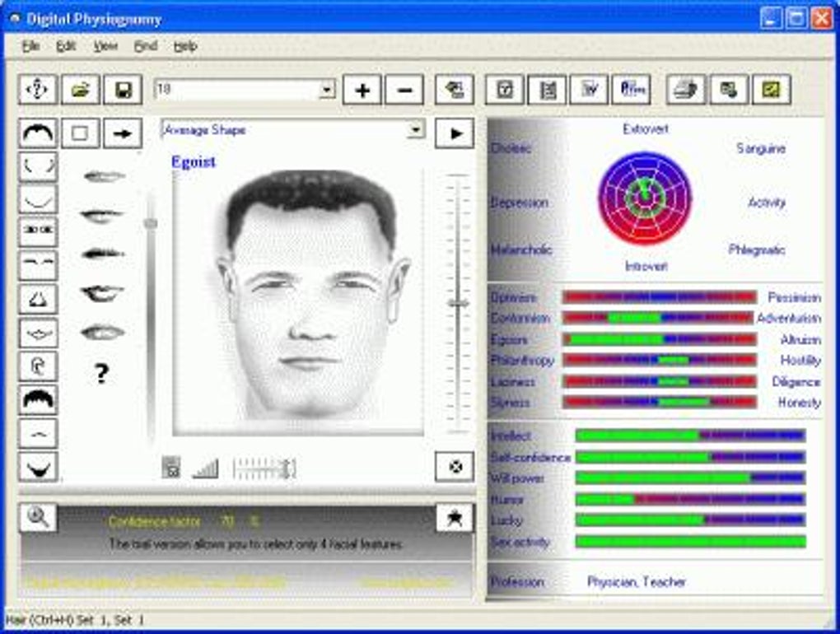840x634 pixels.
Task: Click the 'Altruism' trait label
Action: coord(800,340)
